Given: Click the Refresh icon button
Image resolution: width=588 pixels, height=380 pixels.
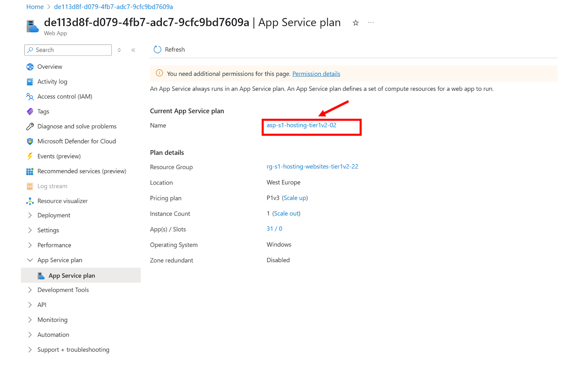Looking at the screenshot, I should [x=157, y=50].
